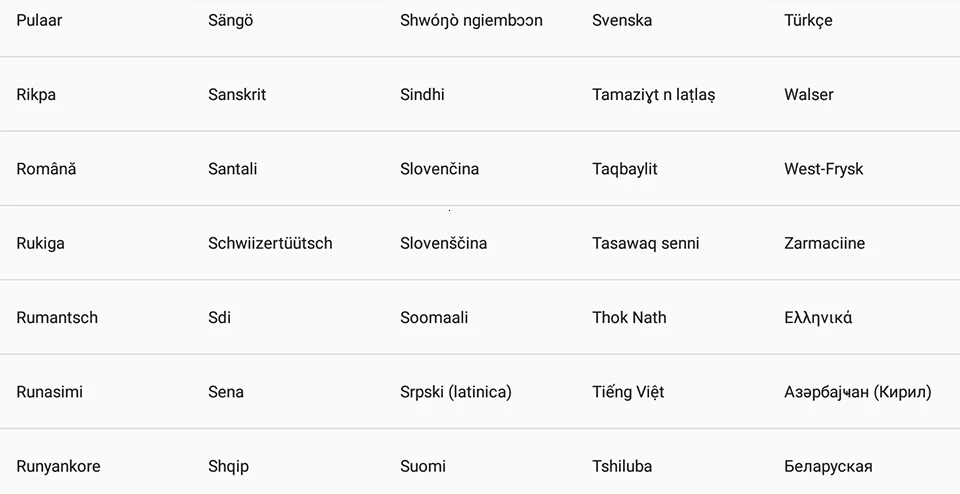
Task: Choose Беларуская from the list
Action: click(x=828, y=466)
